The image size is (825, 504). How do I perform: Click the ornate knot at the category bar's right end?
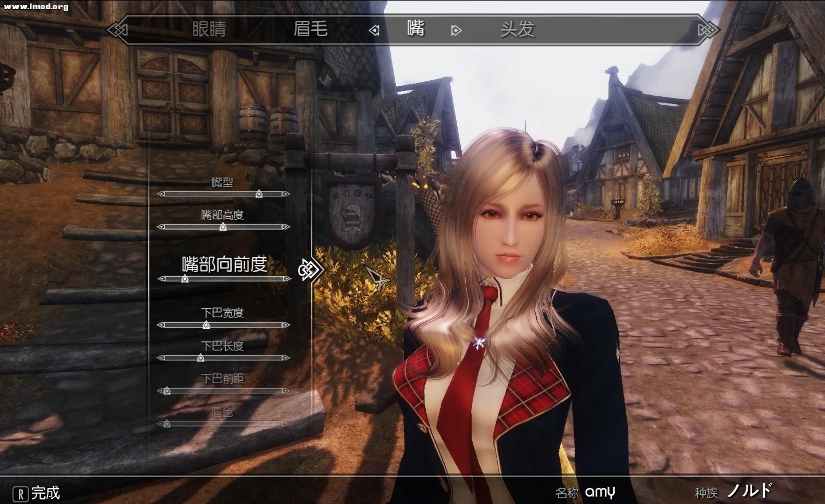coord(709,29)
